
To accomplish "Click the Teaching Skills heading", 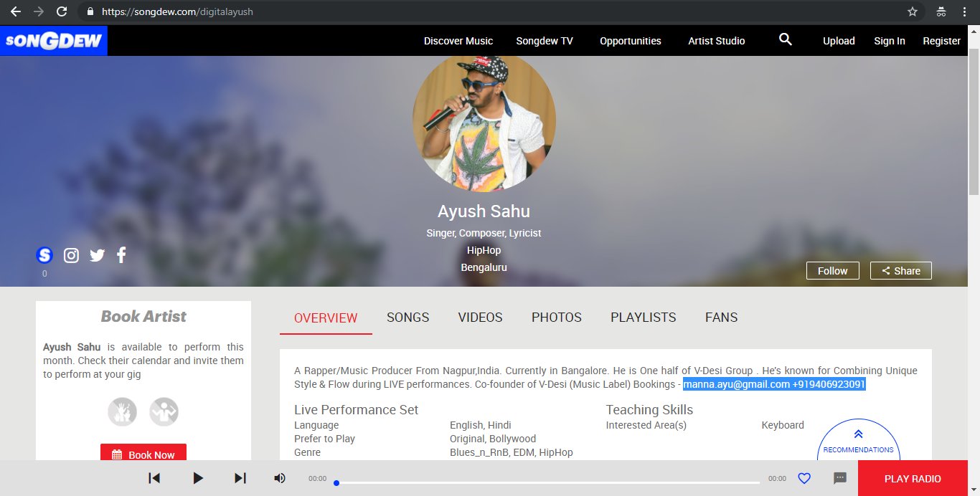I will (x=649, y=410).
